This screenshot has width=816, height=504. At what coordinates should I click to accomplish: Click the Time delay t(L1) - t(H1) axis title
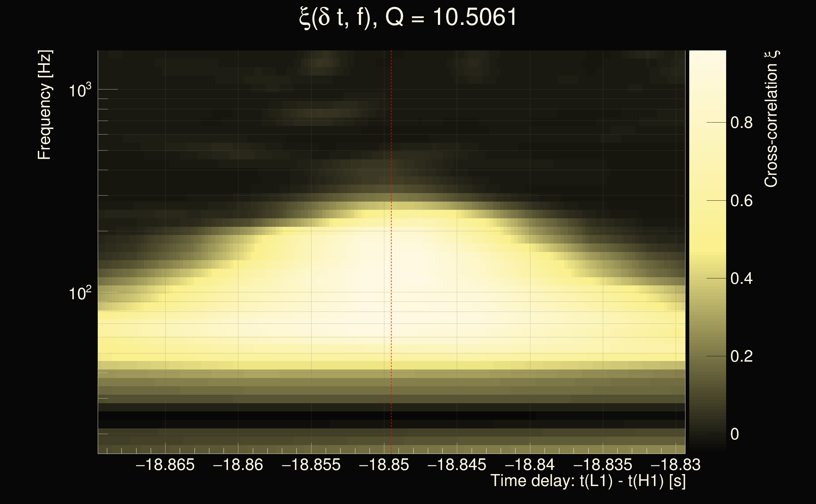click(588, 481)
